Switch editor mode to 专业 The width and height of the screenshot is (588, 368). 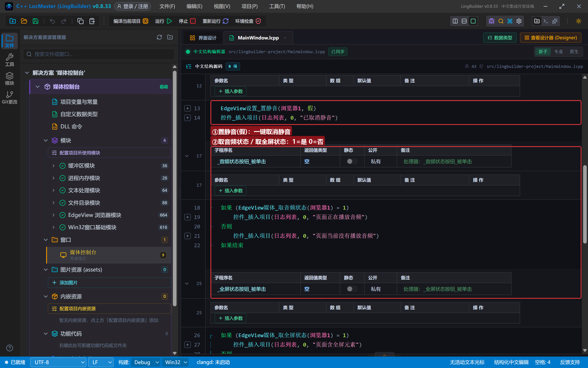click(558, 52)
